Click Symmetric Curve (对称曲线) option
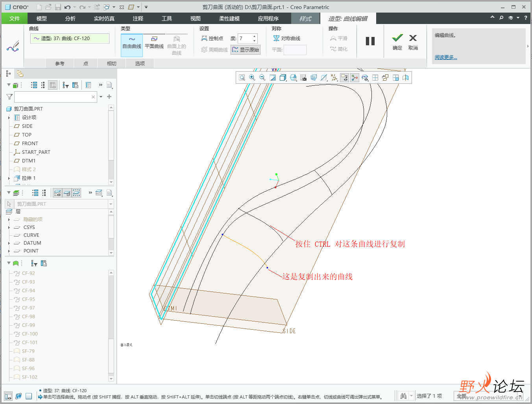Viewport: 532px width, 404px height. pyautogui.click(x=287, y=39)
